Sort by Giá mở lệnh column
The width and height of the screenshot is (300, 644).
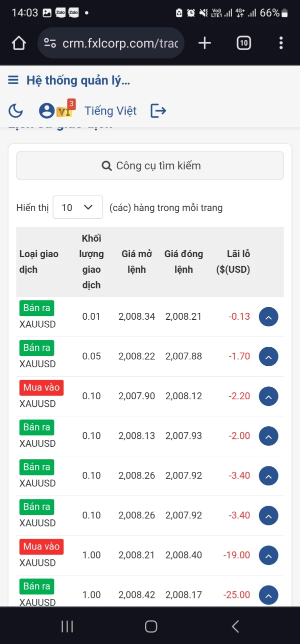[136, 262]
